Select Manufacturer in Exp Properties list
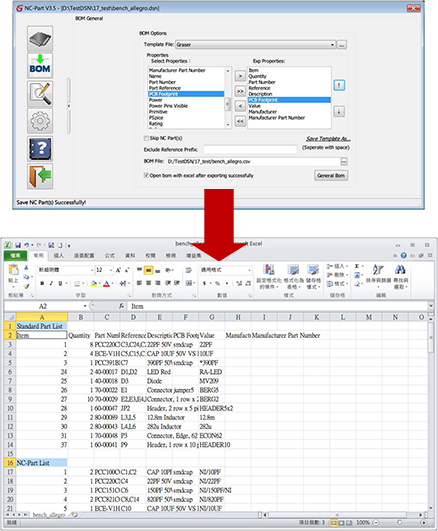This screenshot has height=531, width=438. [x=289, y=112]
